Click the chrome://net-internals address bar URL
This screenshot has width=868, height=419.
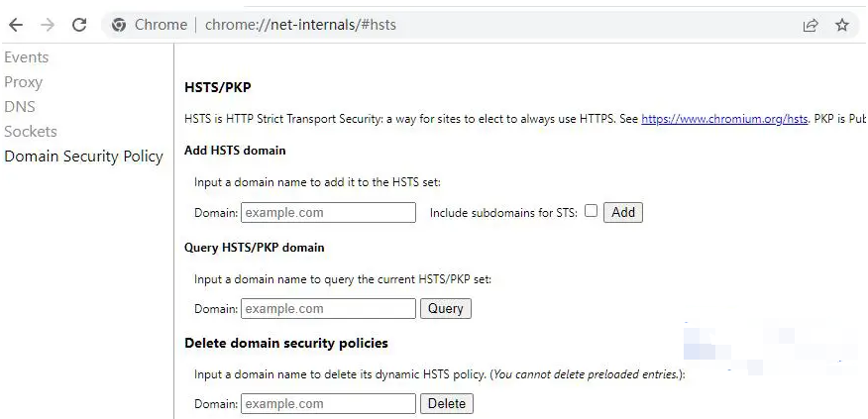pyautogui.click(x=300, y=25)
